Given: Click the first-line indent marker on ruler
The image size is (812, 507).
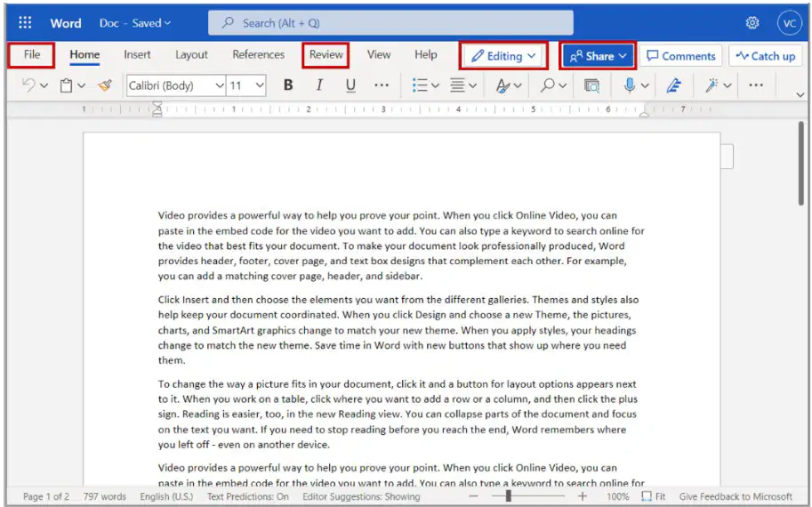Looking at the screenshot, I should click(157, 105).
